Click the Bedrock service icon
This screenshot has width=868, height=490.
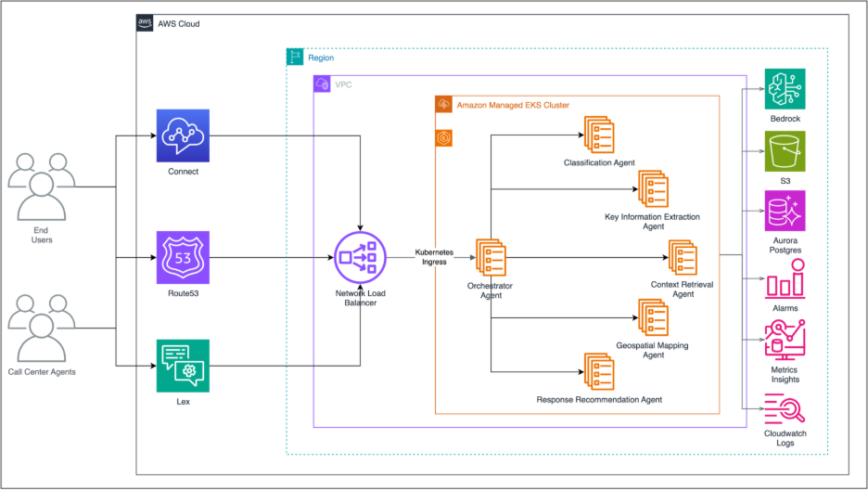click(785, 89)
